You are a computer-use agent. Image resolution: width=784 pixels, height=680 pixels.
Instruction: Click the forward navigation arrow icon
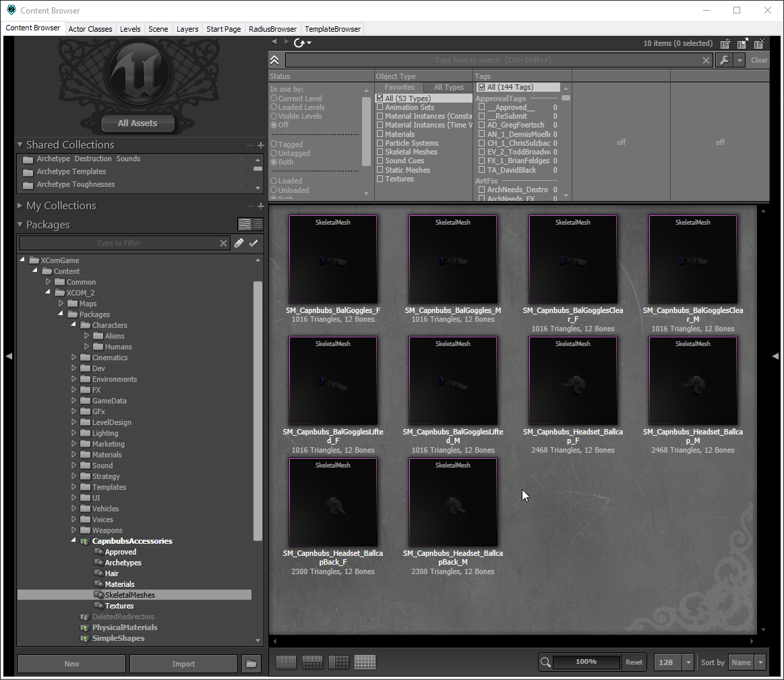286,42
